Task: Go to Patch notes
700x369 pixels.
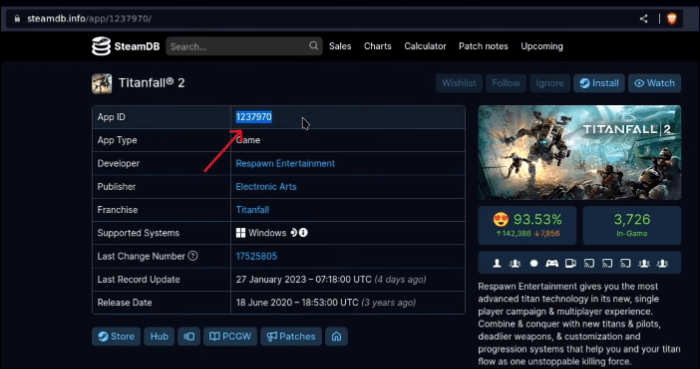Action: tap(483, 46)
